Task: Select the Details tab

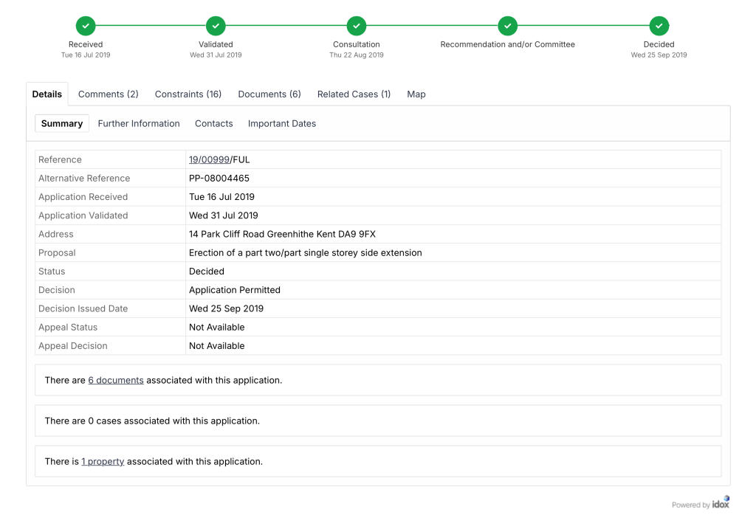Action: coord(47,94)
